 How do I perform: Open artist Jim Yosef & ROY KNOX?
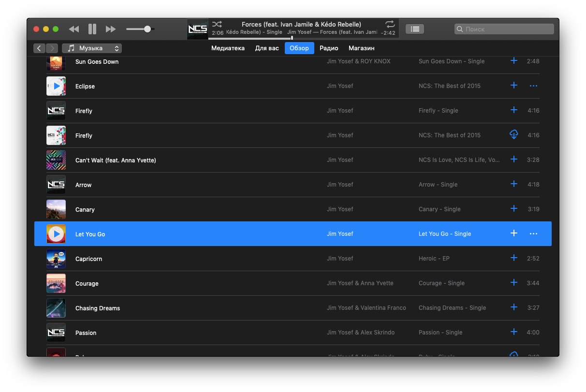pos(359,61)
